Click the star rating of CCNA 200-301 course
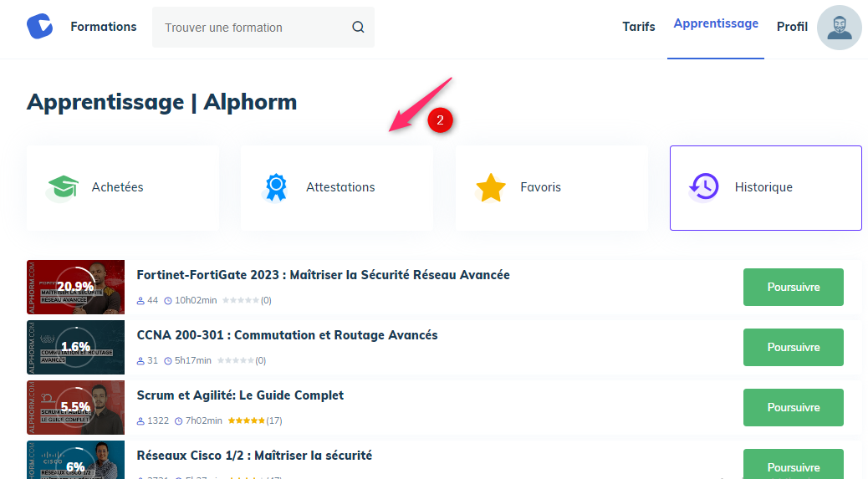Screen dimensions: 868x479 coord(236,360)
